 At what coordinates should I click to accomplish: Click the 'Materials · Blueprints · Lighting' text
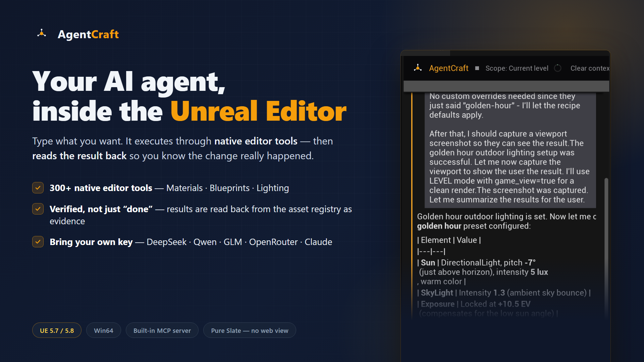[x=227, y=188]
